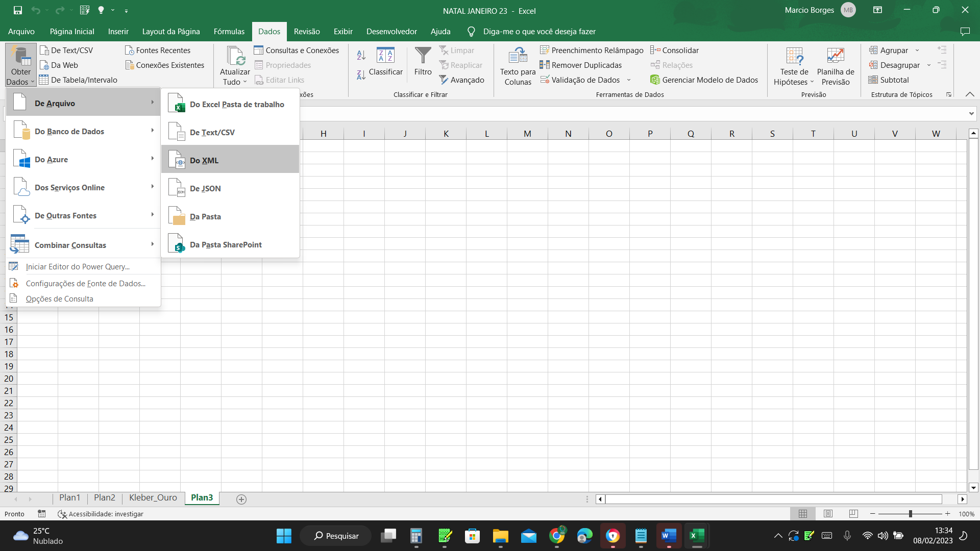980x551 pixels.
Task: Select sheet tab Kleber_Ouro
Action: [153, 497]
